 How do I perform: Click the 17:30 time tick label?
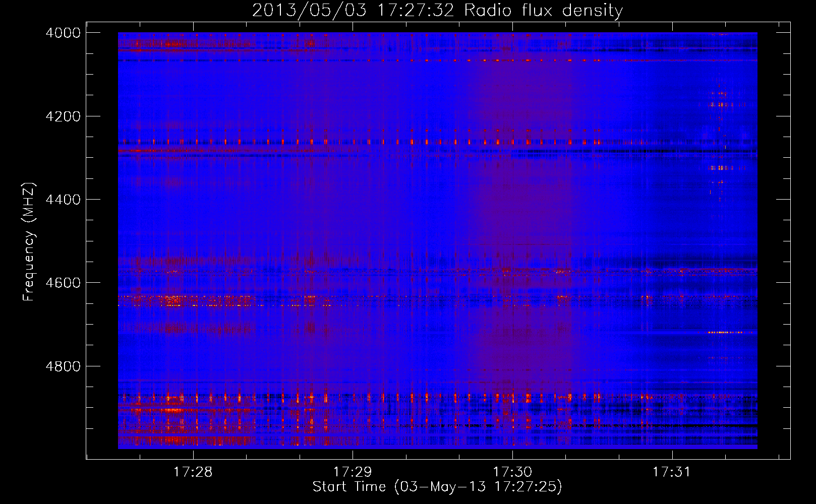512,472
